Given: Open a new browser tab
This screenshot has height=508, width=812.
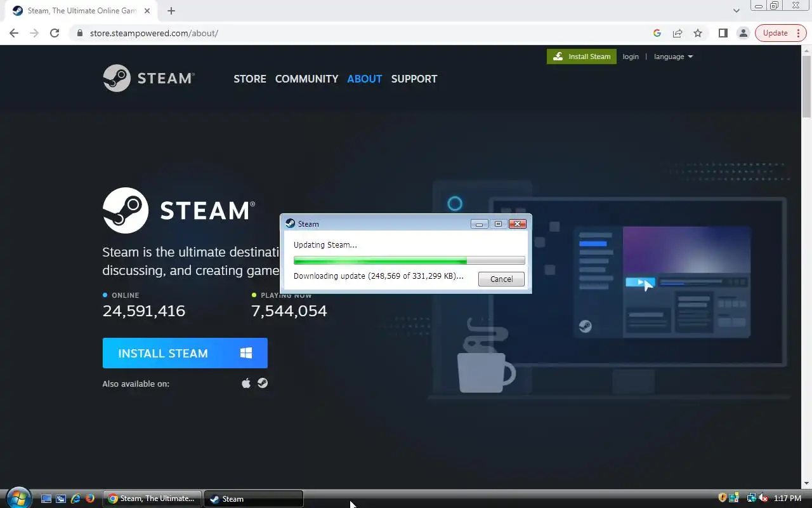Looking at the screenshot, I should coord(171,11).
